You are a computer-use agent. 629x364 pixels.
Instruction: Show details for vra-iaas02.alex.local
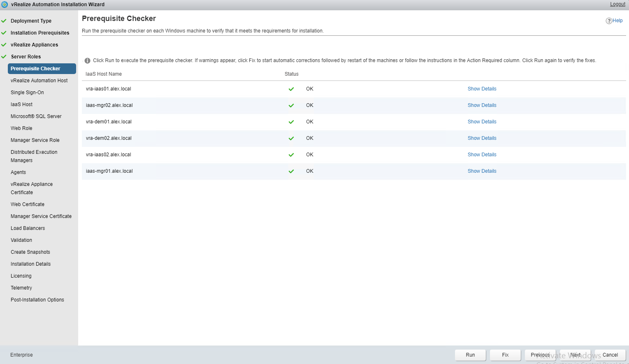pos(482,155)
